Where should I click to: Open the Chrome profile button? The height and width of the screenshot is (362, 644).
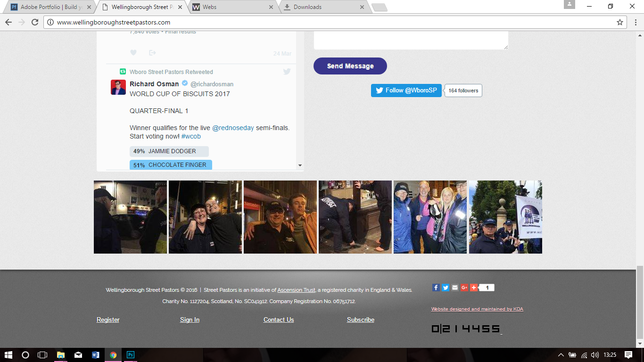click(x=570, y=4)
